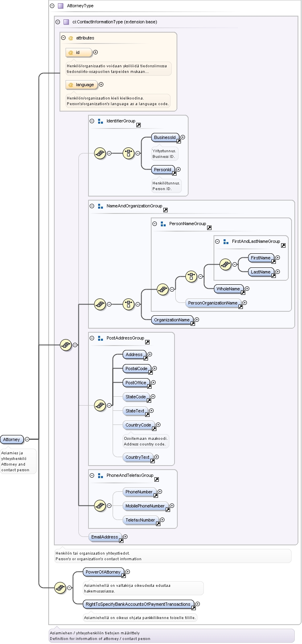Click the AttorneyType complex type icon

click(x=61, y=6)
